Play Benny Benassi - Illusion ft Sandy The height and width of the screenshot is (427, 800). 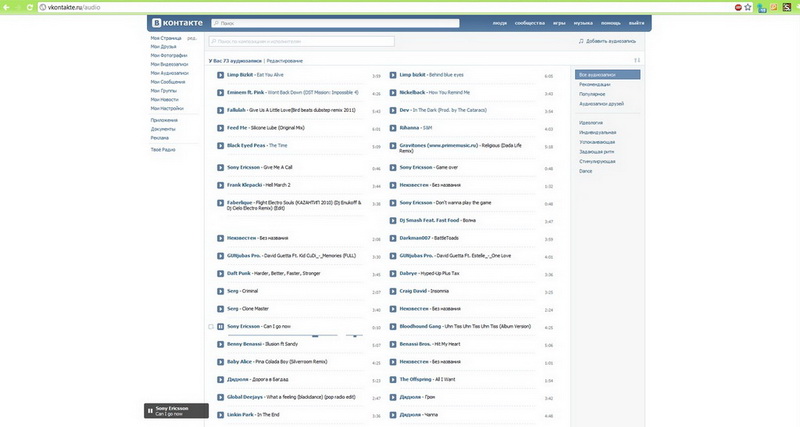click(220, 344)
